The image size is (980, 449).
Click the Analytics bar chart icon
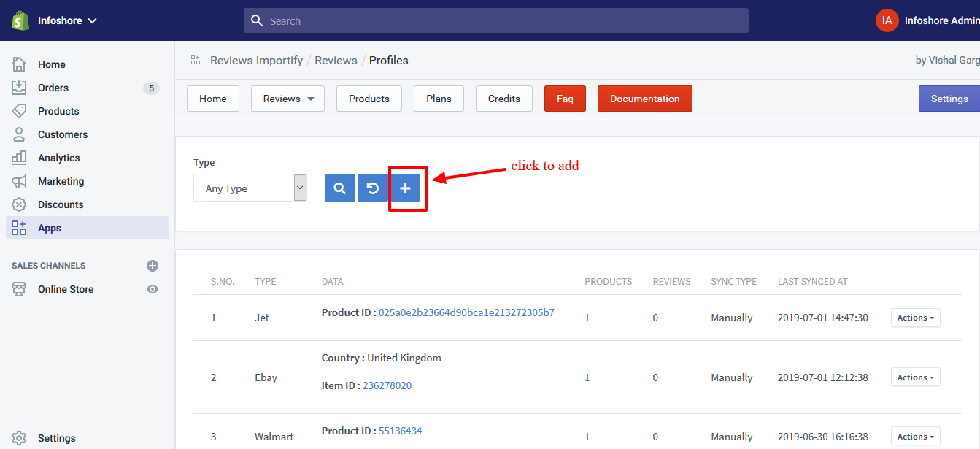19,158
